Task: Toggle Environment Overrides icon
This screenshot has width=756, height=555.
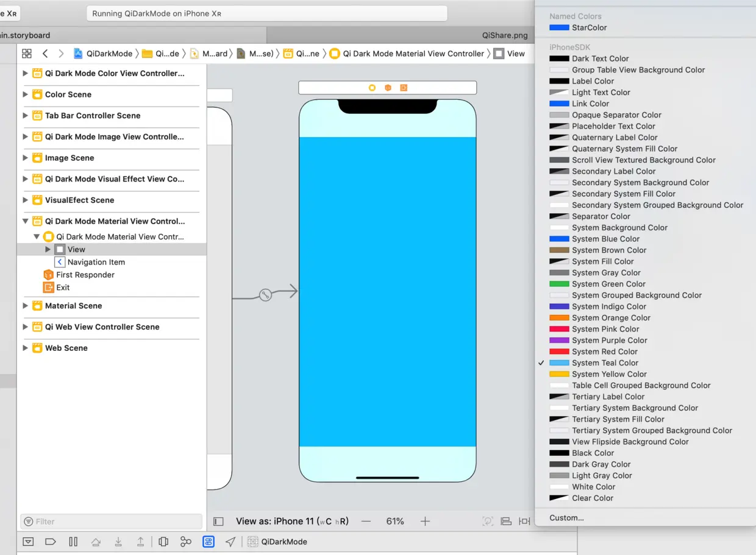Action: tap(209, 542)
